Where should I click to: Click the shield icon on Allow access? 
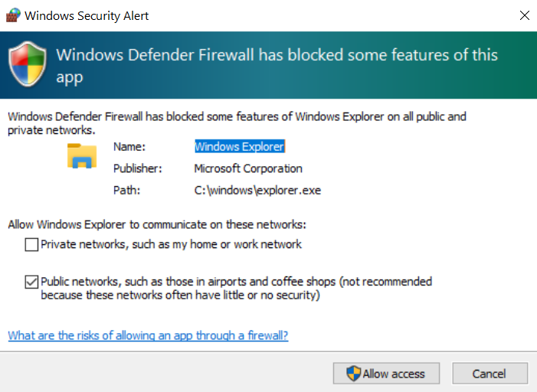[x=353, y=374]
